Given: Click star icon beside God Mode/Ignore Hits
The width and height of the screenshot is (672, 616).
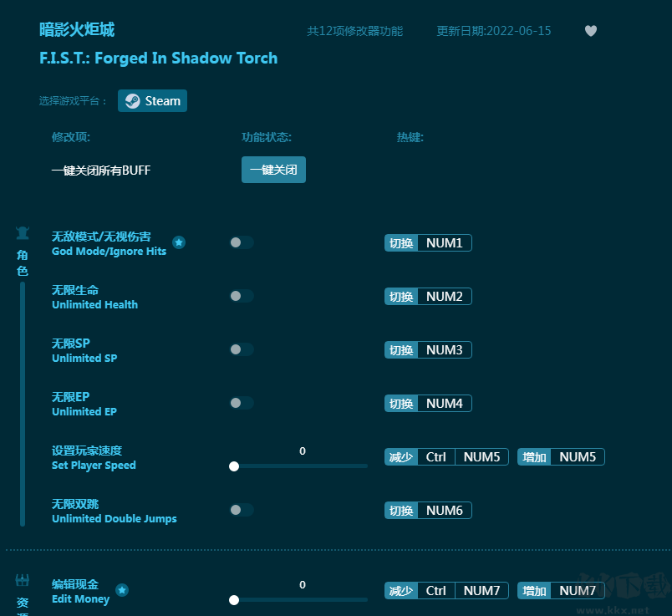Looking at the screenshot, I should pos(179,243).
